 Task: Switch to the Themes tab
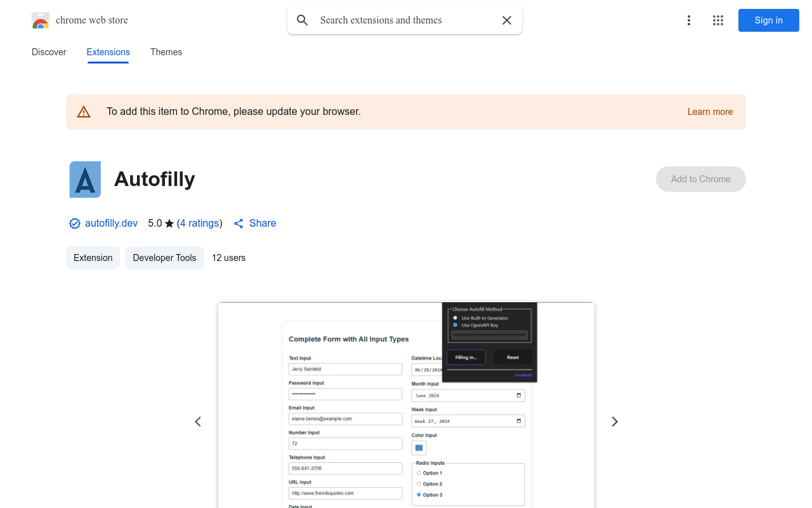(166, 52)
